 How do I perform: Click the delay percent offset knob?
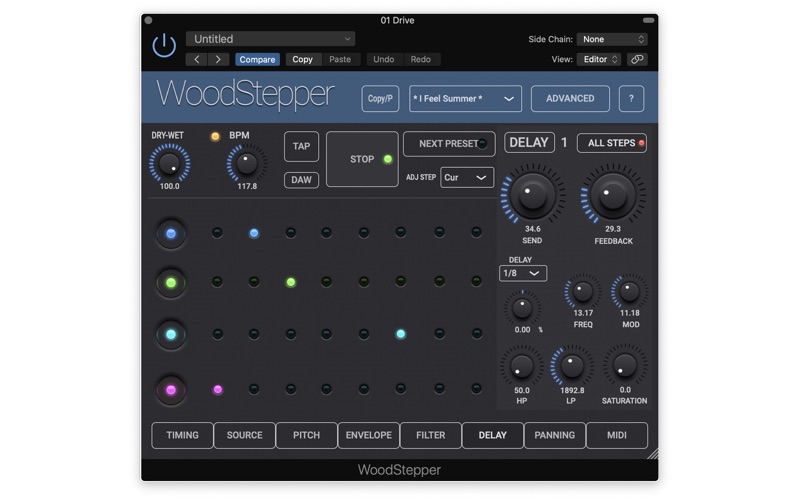(x=522, y=308)
